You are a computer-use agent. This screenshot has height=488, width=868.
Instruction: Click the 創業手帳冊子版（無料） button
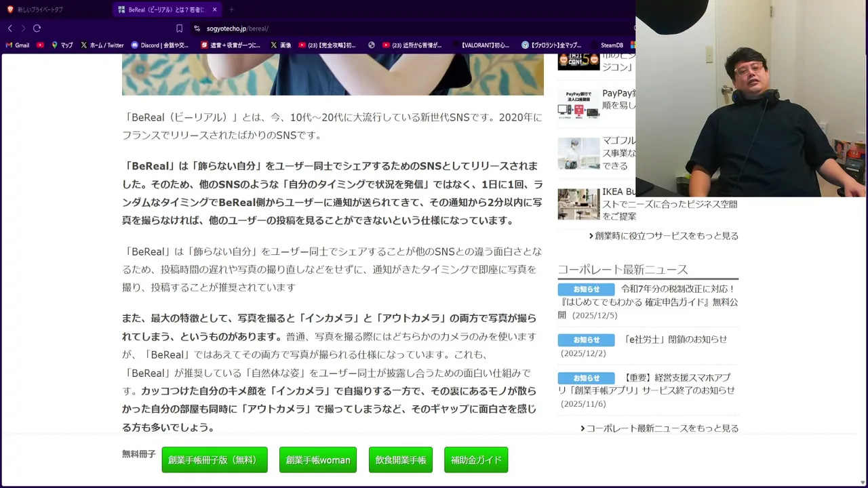point(214,460)
